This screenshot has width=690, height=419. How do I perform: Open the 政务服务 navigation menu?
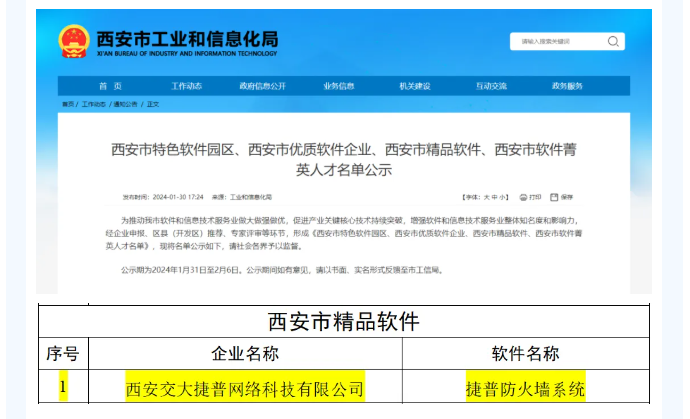567,86
